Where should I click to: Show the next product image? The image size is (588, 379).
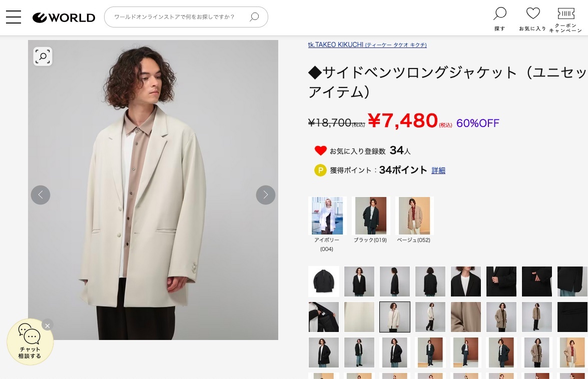pos(266,195)
